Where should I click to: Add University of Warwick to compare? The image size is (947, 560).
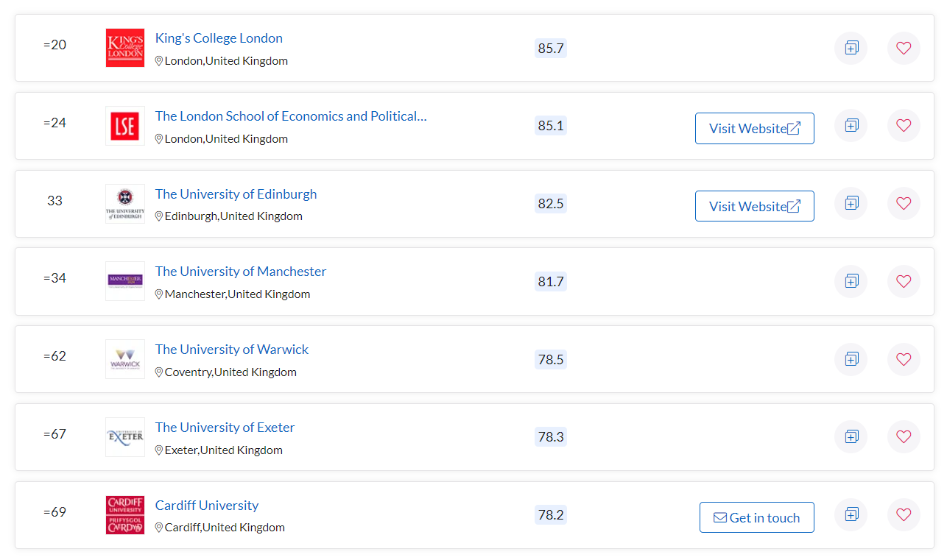pos(851,359)
